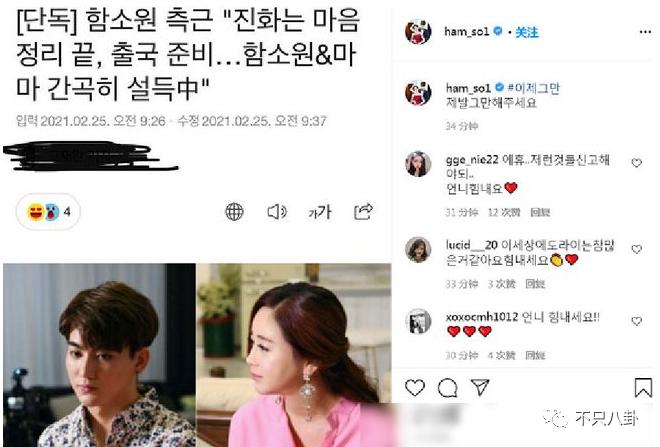660x447 pixels.
Task: Open three-dot more options menu
Action: tap(645, 32)
